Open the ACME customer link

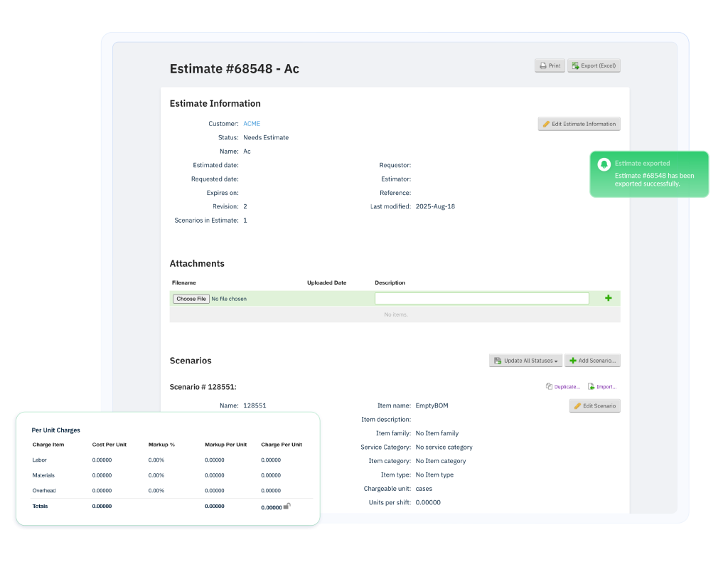click(252, 124)
